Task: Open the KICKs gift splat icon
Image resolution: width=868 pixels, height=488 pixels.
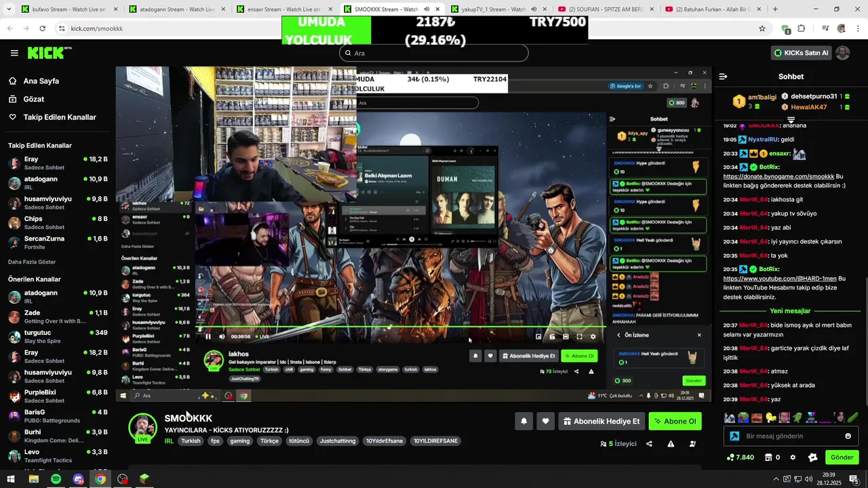Action: pos(813,457)
